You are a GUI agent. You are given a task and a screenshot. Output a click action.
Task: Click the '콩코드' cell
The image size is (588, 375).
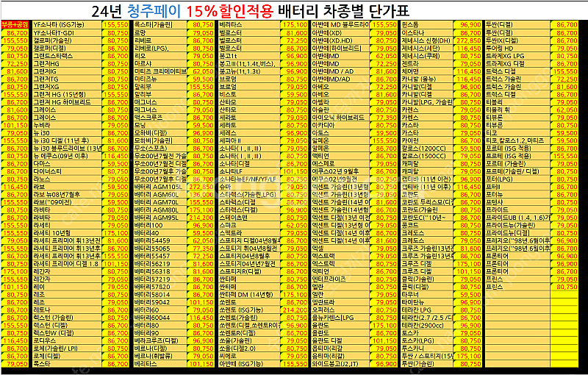[x=427, y=225]
